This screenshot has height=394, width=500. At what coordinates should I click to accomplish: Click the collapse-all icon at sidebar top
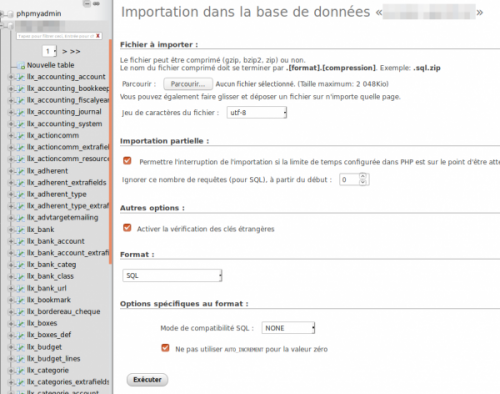[87, 4]
